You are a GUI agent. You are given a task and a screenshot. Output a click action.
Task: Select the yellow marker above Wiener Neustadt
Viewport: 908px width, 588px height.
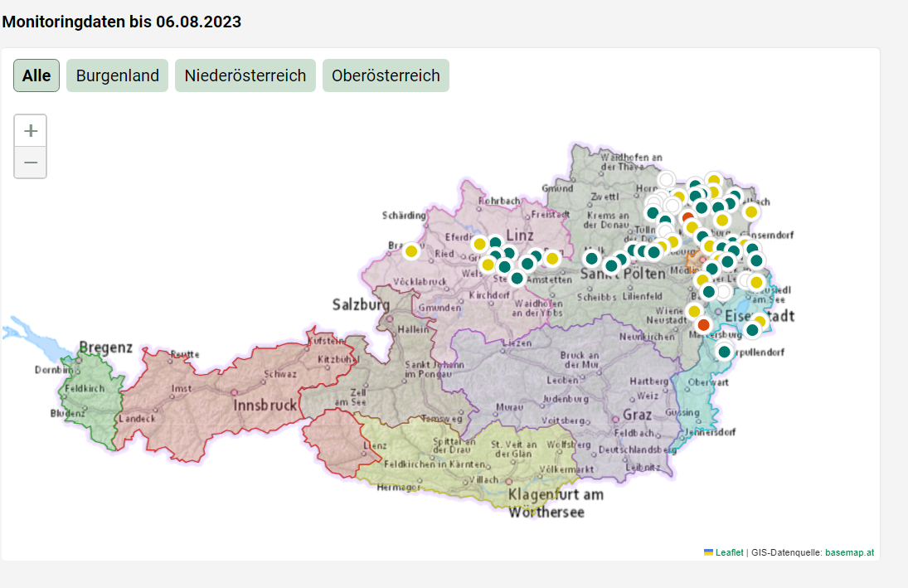pyautogui.click(x=694, y=311)
